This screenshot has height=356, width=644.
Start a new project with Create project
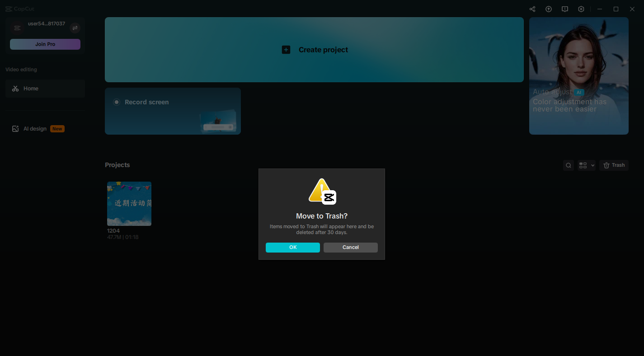(x=314, y=50)
